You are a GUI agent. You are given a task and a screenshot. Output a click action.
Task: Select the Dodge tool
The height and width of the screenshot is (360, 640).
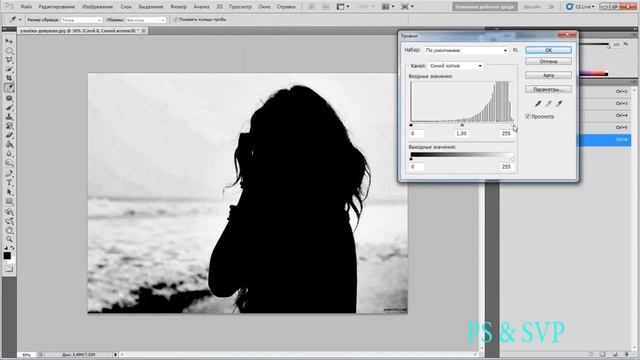9,163
